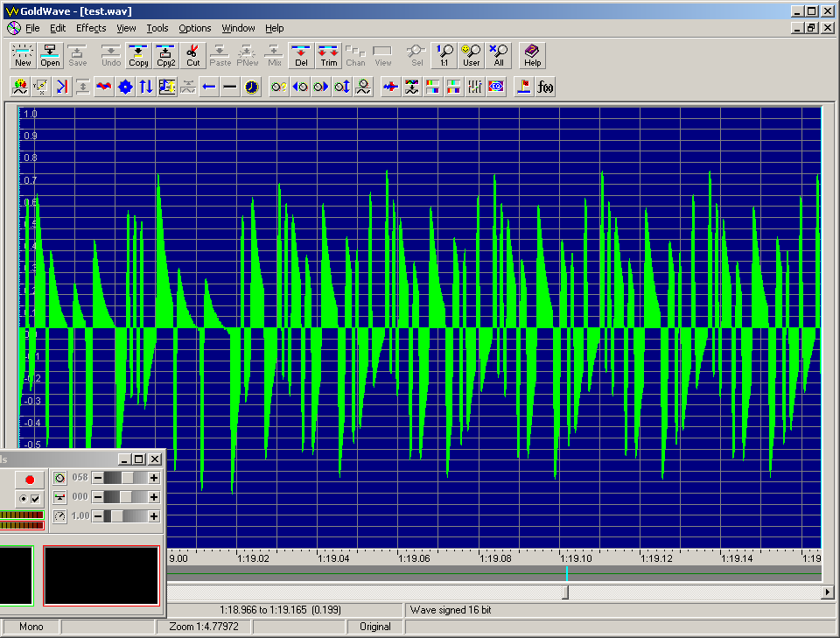Click the volume slider handle
This screenshot has width=840, height=638.
coord(129,478)
